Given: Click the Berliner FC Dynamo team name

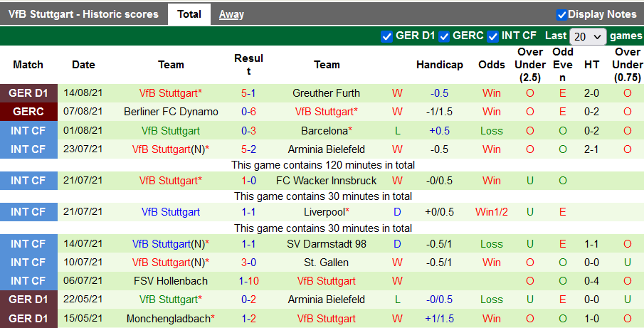Looking at the screenshot, I should pyautogui.click(x=171, y=112).
